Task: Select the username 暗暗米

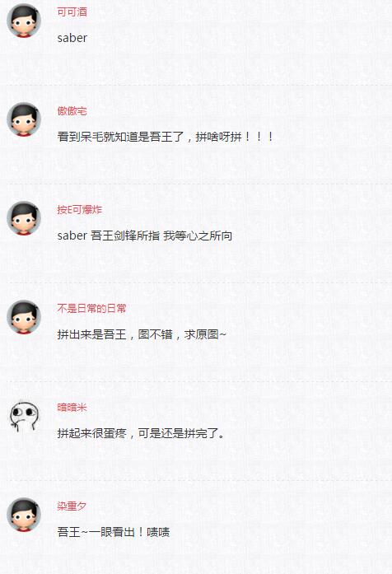Action: click(72, 408)
